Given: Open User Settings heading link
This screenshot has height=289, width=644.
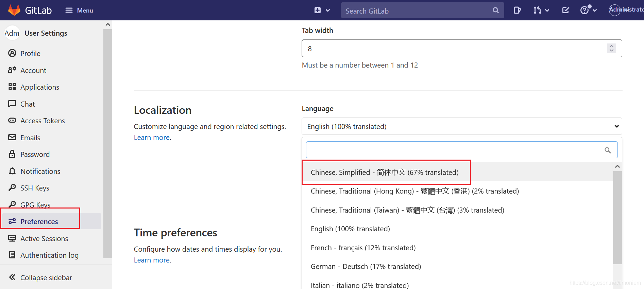Looking at the screenshot, I should [x=46, y=33].
